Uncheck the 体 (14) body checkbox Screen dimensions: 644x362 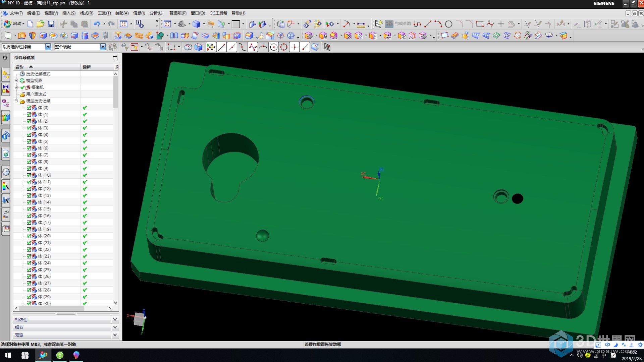pyautogui.click(x=29, y=202)
